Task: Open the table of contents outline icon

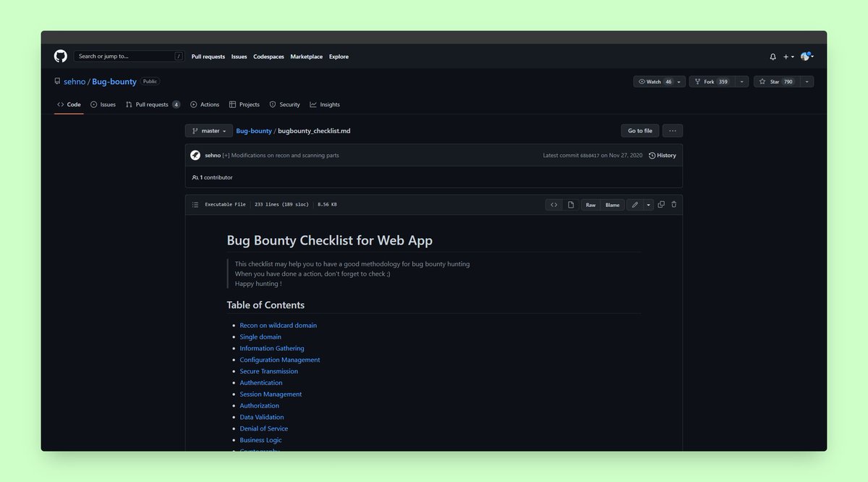Action: pyautogui.click(x=195, y=205)
